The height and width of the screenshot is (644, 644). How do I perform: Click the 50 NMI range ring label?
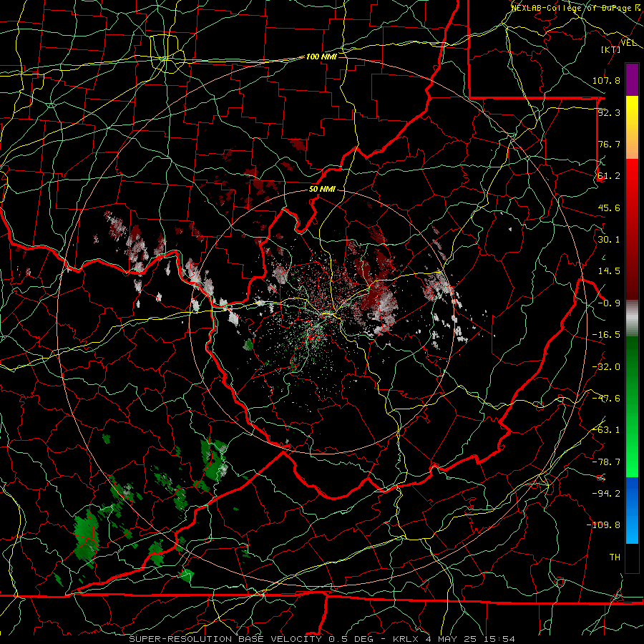pos(322,190)
